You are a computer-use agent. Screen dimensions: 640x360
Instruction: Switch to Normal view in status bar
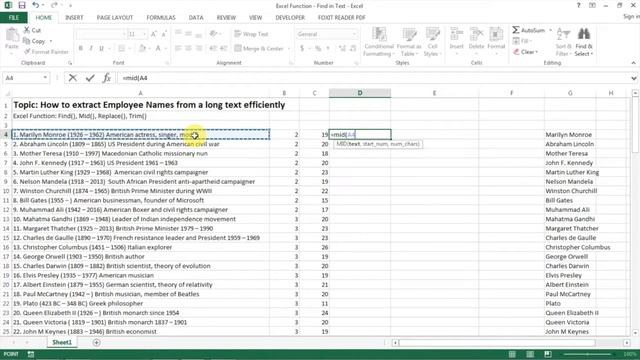pos(512,354)
